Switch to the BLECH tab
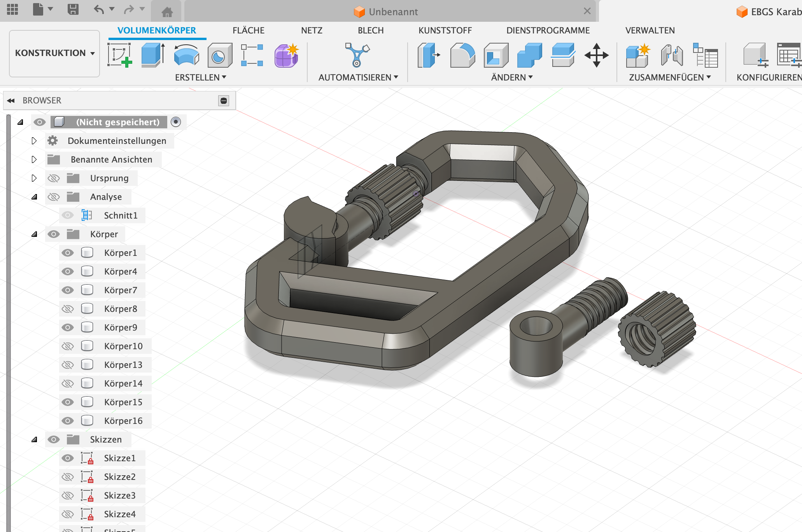802x532 pixels. 371,30
